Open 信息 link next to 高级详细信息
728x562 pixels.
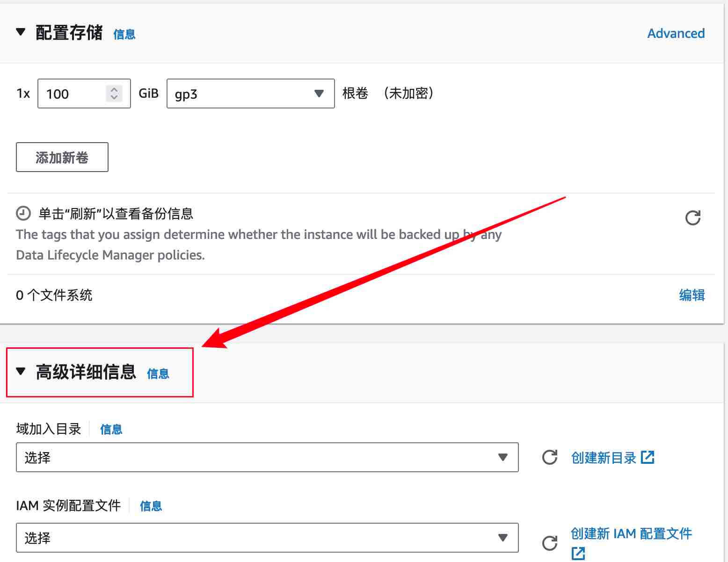pyautogui.click(x=158, y=374)
